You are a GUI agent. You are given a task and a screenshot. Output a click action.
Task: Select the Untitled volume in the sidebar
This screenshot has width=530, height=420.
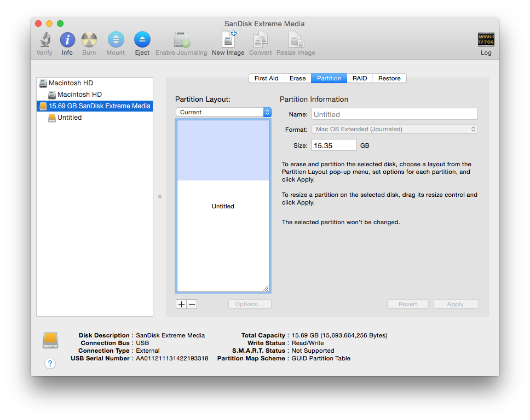[x=95, y=118]
